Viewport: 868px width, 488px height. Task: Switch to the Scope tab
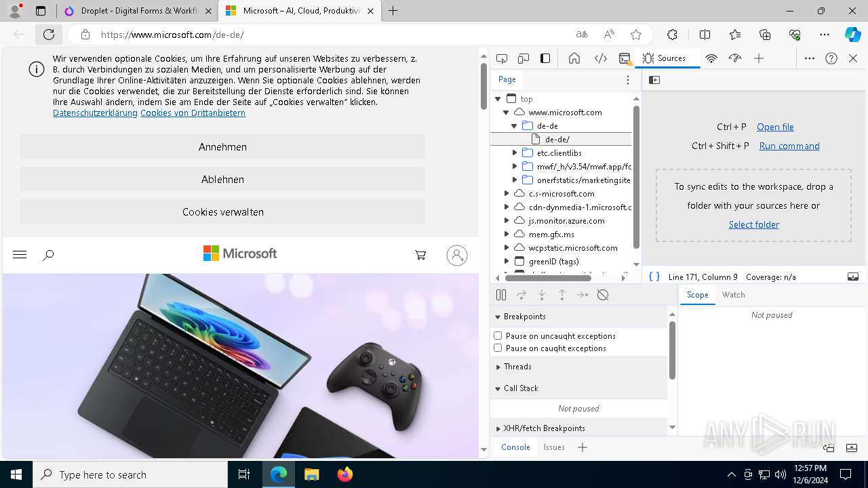pyautogui.click(x=697, y=295)
